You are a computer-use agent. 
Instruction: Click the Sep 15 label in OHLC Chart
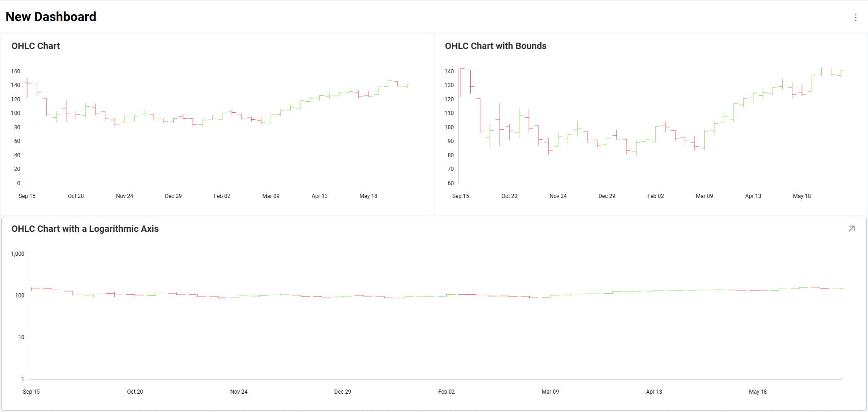click(x=27, y=196)
